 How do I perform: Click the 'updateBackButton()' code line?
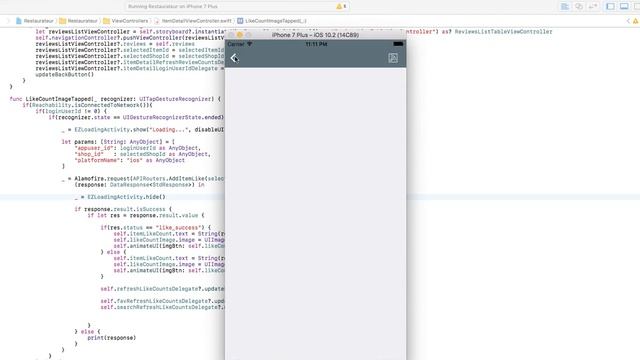[x=64, y=75]
